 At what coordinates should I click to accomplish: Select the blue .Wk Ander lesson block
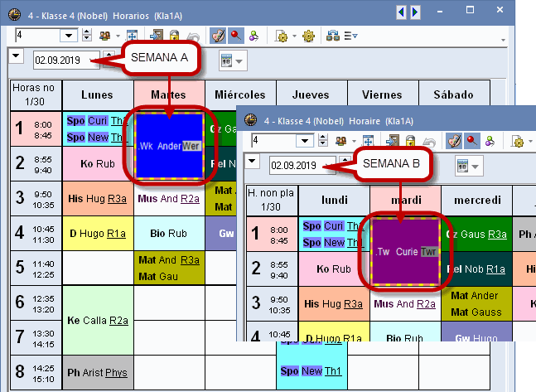point(170,146)
